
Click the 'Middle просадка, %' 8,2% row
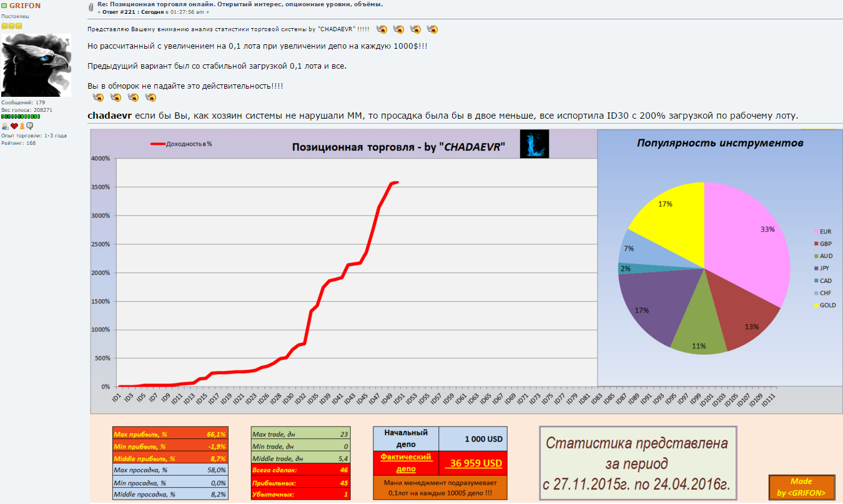[x=170, y=494]
